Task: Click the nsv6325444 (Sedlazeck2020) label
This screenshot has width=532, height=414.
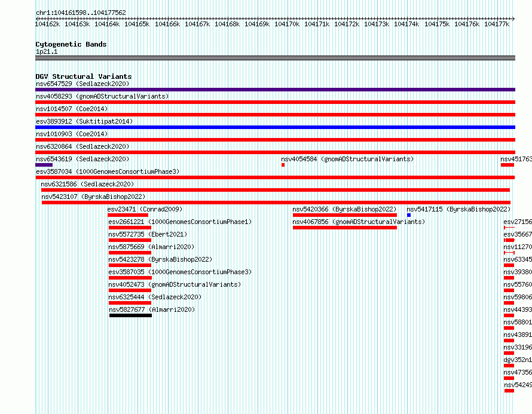Action: [155, 297]
